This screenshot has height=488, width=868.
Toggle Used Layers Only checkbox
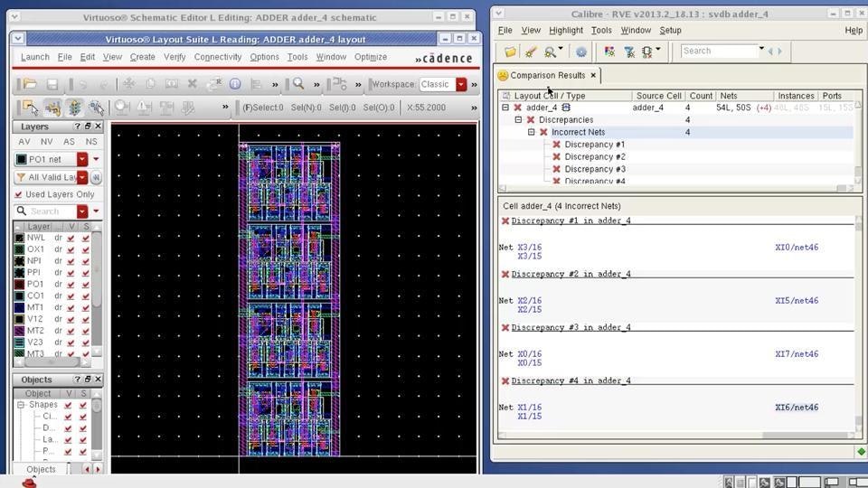[18, 195]
